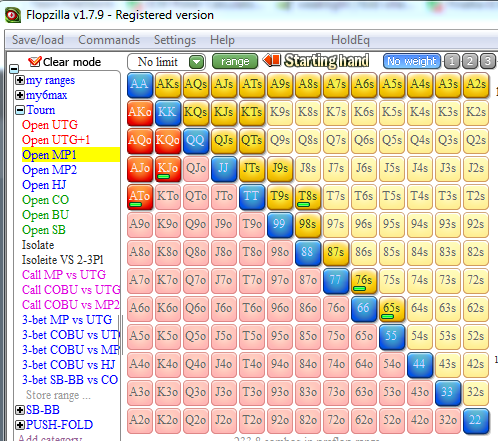Select weight slot 2 button
Viewport: 498px width, 441px height.
click(x=470, y=61)
